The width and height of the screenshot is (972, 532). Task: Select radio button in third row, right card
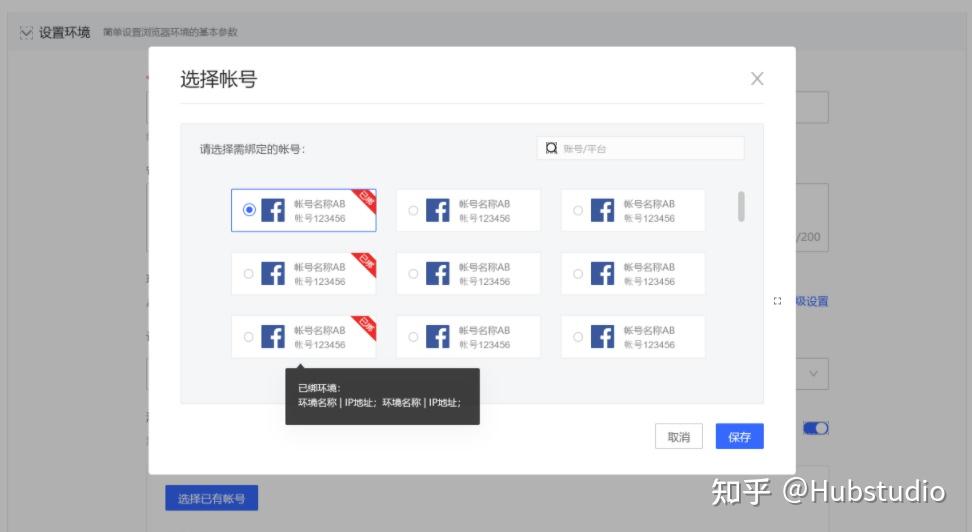pos(578,337)
